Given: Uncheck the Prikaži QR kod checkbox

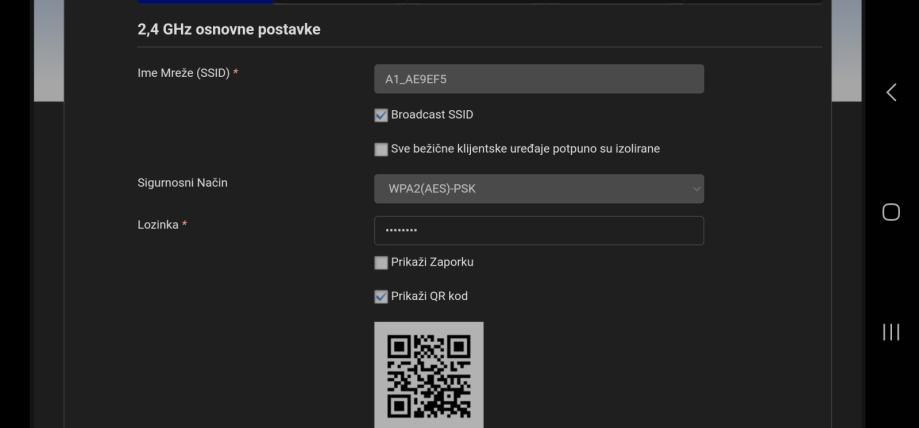Looking at the screenshot, I should 381,296.
